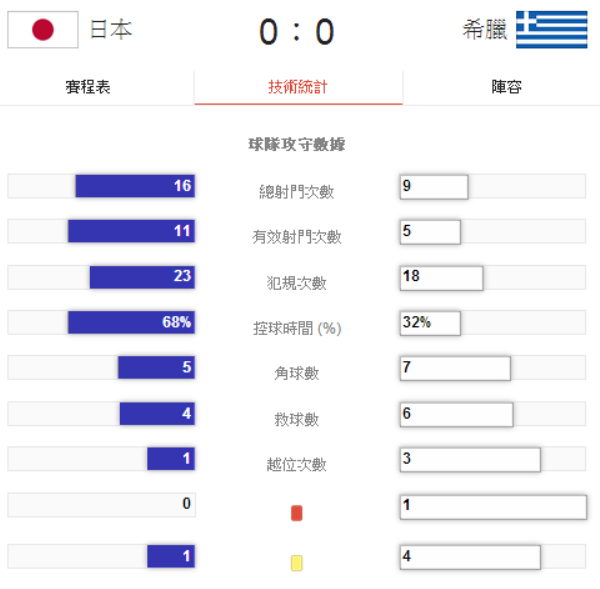The image size is (600, 589).
Task: Click Greece's total shots bar showing 9
Action: (x=434, y=186)
